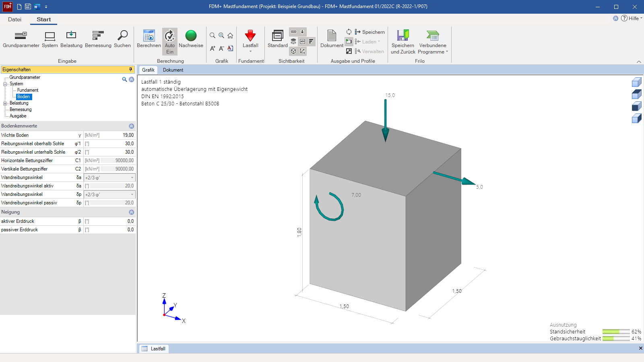Click the Standsicherheit utilization bar

point(616,332)
